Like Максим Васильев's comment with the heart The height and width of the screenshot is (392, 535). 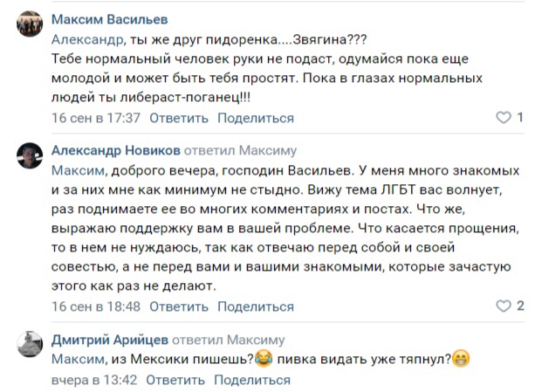pyautogui.click(x=503, y=118)
